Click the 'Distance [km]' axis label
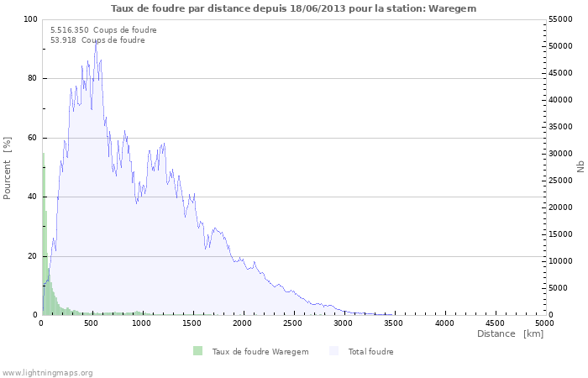The height and width of the screenshot is (378, 588). (510, 333)
